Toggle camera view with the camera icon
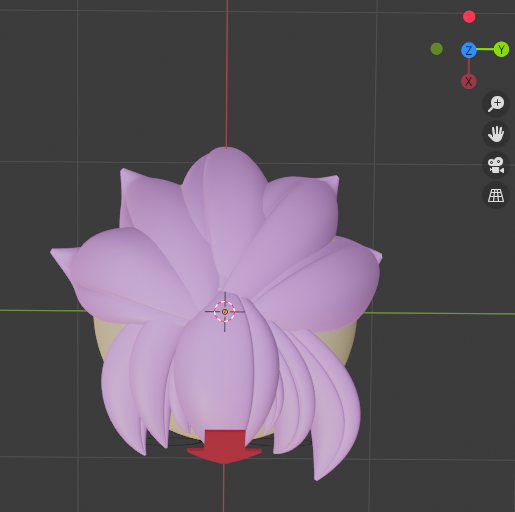 496,165
